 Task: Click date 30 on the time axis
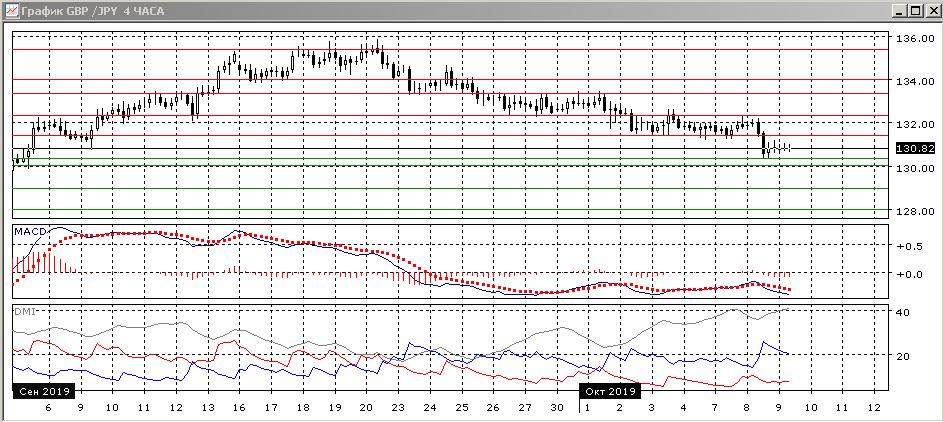coord(558,409)
